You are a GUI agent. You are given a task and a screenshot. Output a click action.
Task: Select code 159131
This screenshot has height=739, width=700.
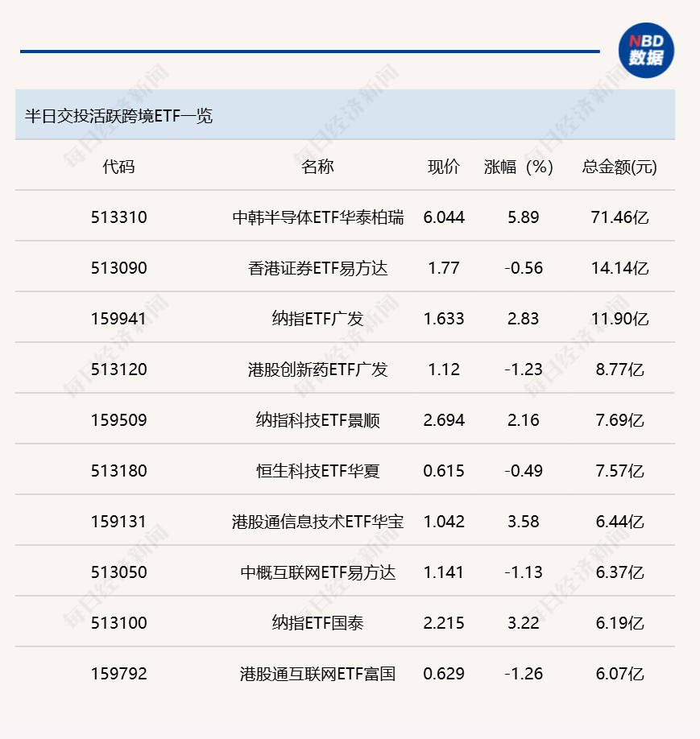pyautogui.click(x=119, y=522)
